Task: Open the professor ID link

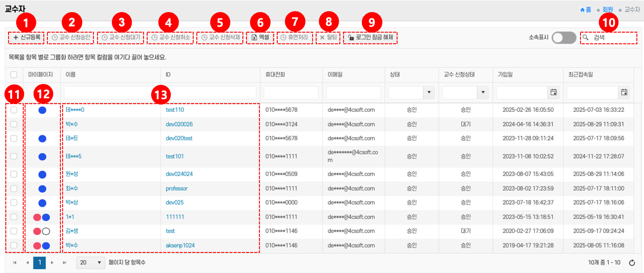Action: [x=176, y=189]
